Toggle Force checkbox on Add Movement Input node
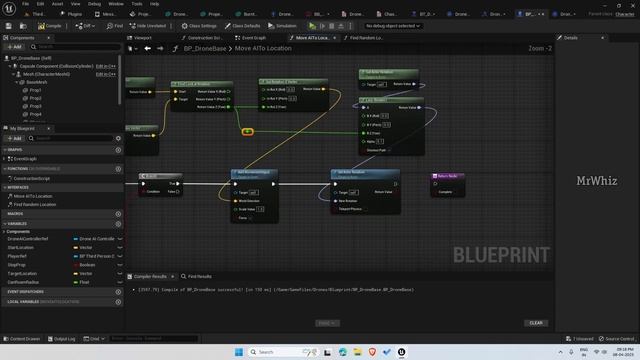Screen dimensions: 640x360 pyautogui.click(x=250, y=218)
